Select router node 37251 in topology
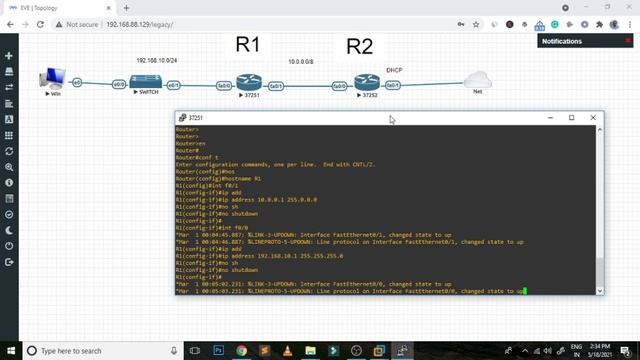The height and width of the screenshot is (360, 640). (x=249, y=82)
